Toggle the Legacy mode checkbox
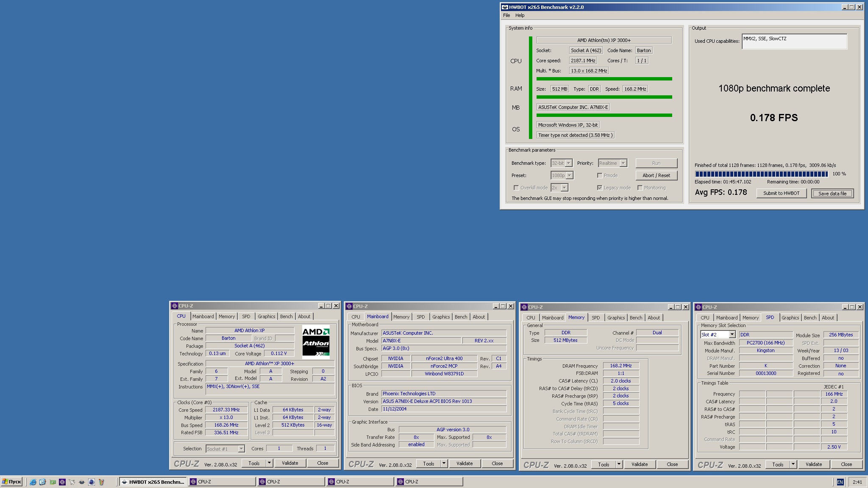868x488 pixels. [x=600, y=188]
